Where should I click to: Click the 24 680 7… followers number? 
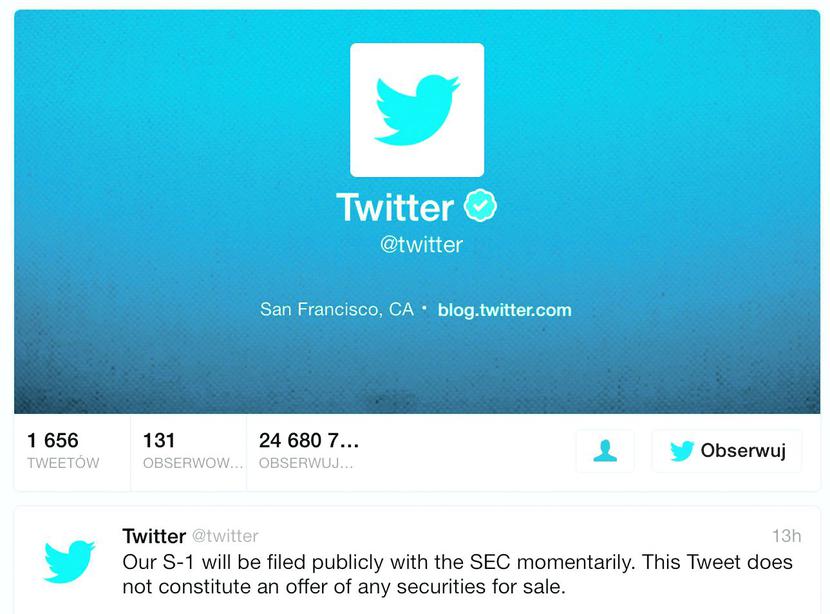(308, 440)
